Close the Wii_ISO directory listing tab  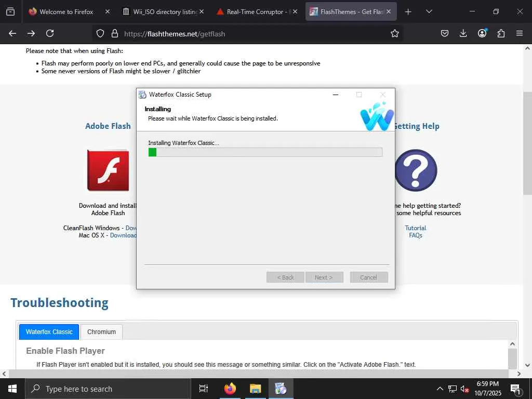tap(202, 11)
